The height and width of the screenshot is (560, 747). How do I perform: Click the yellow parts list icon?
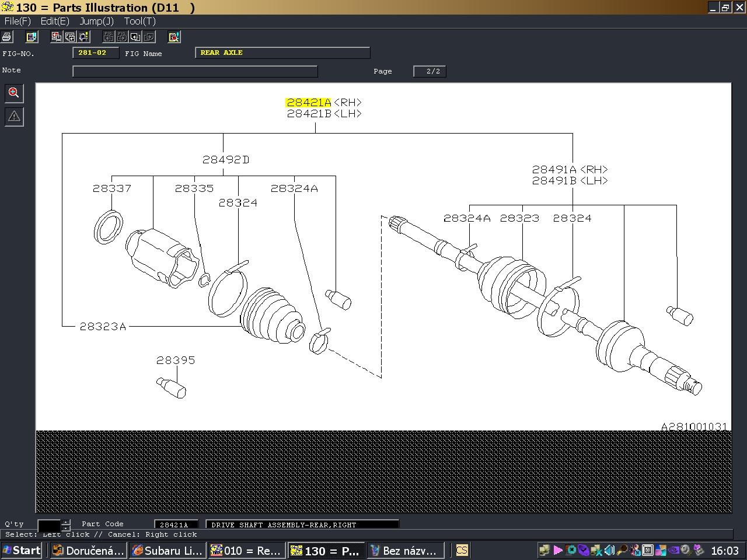point(32,37)
